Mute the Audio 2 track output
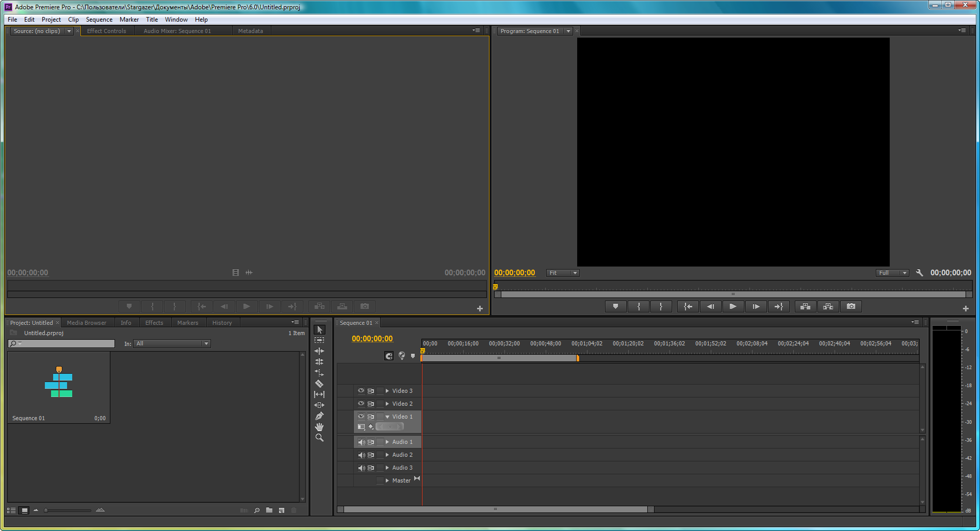The image size is (980, 531). (x=361, y=455)
